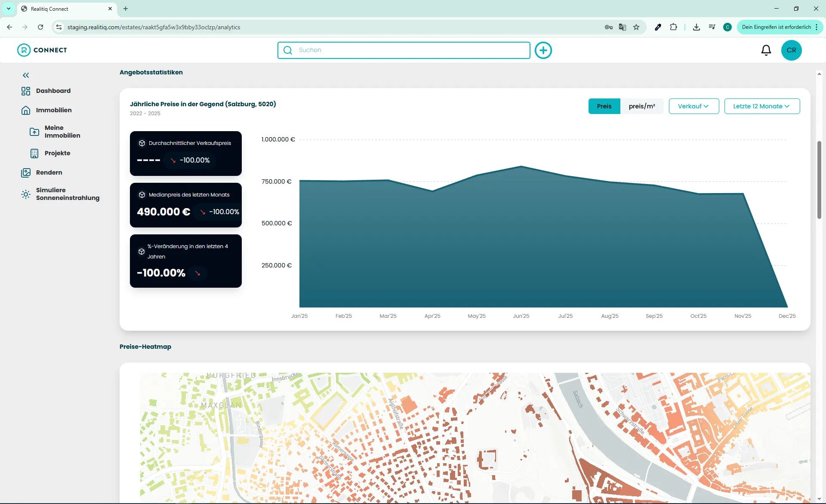Click the site info icon in address bar
This screenshot has height=504, width=826.
[59, 27]
